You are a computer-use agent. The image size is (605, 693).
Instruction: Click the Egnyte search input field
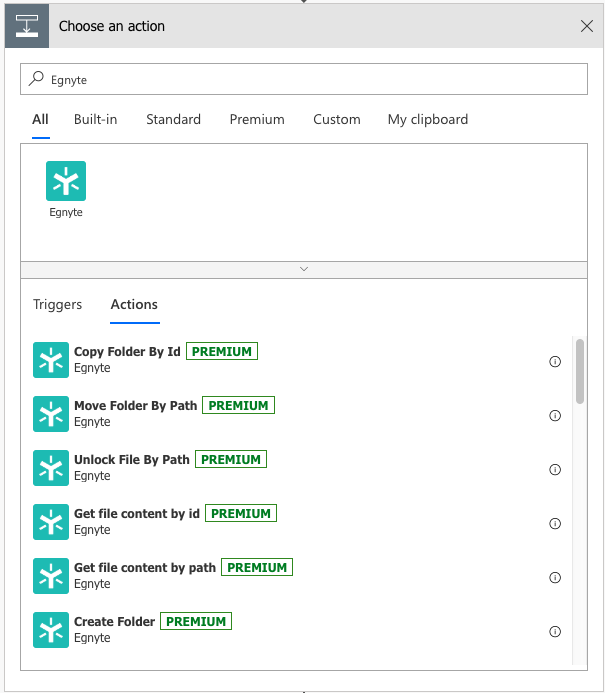[310, 79]
